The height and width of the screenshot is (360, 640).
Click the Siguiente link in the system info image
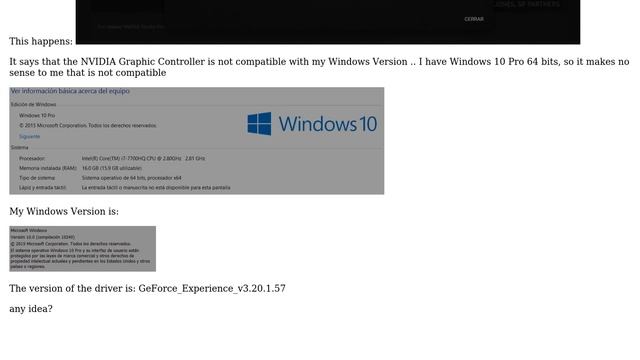[29, 136]
